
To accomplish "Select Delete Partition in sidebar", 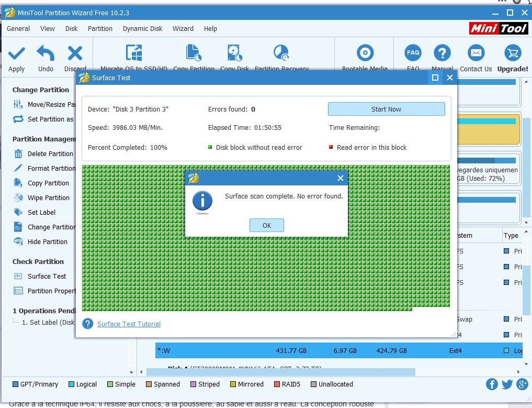I will pyautogui.click(x=43, y=153).
